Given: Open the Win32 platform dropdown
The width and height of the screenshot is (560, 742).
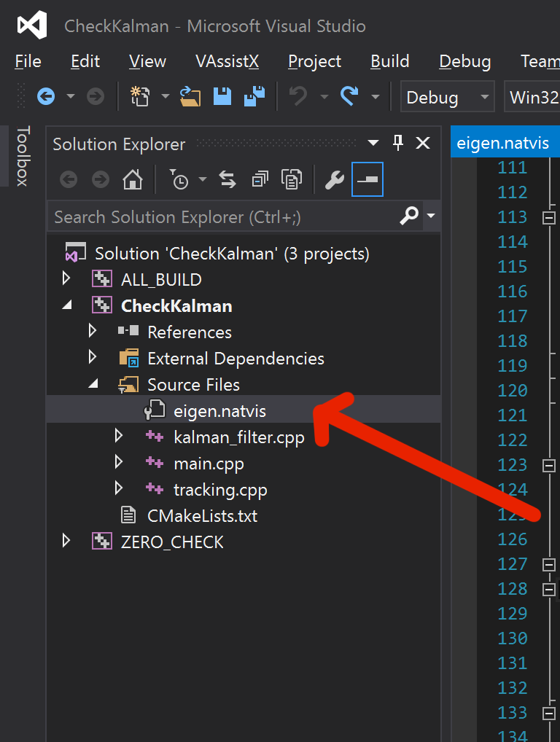Looking at the screenshot, I should pos(532,97).
